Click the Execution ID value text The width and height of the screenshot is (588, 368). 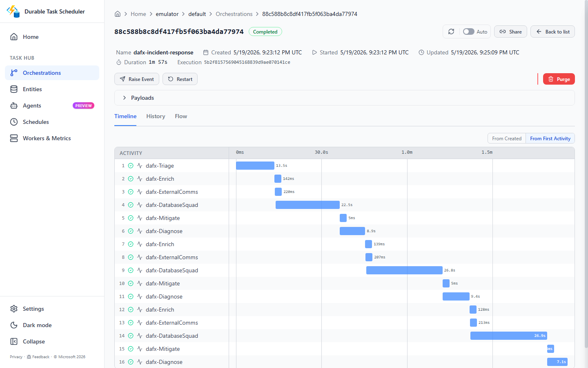point(247,62)
